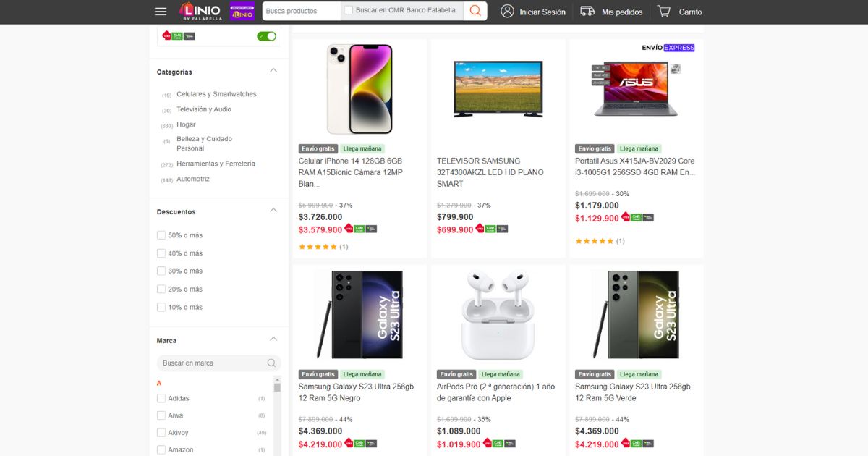Viewport: 868px width, 456px height.
Task: Check the 50% o más discount box
Action: click(161, 235)
